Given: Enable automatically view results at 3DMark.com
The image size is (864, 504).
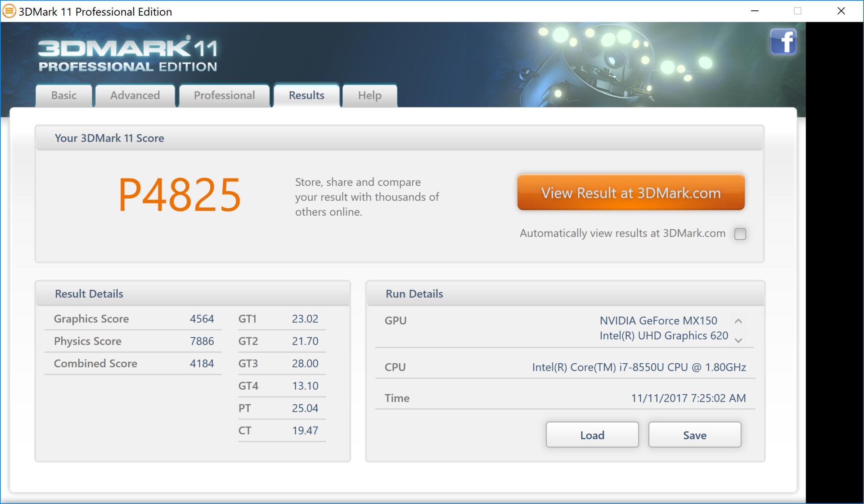Looking at the screenshot, I should [740, 234].
